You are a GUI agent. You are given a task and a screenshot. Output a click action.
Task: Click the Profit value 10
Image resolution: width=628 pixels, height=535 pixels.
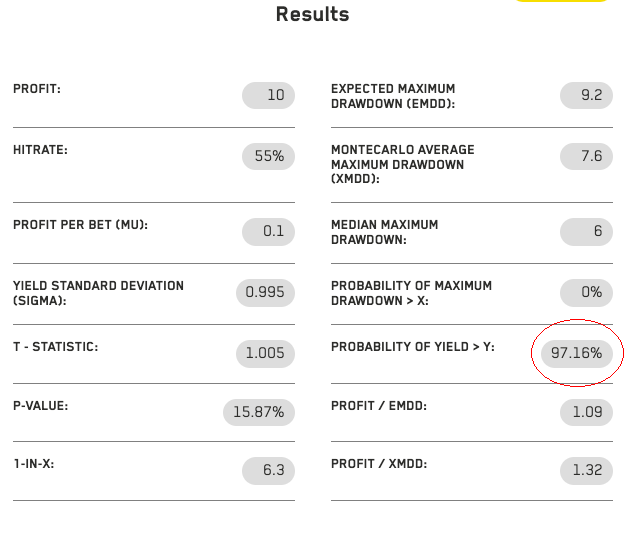(x=268, y=96)
